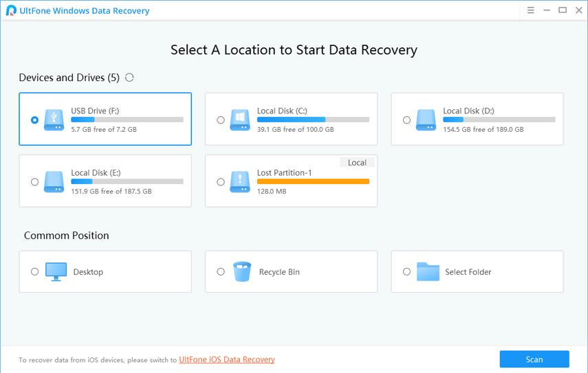Minimize the UltFone window
The image size is (588, 373).
coord(547,10)
